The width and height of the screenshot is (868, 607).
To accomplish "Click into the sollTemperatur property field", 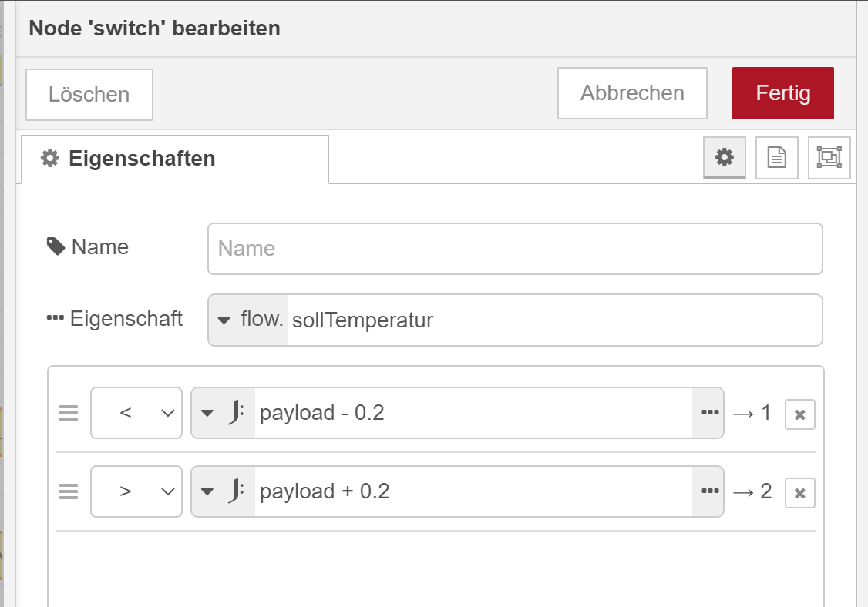I will click(553, 320).
